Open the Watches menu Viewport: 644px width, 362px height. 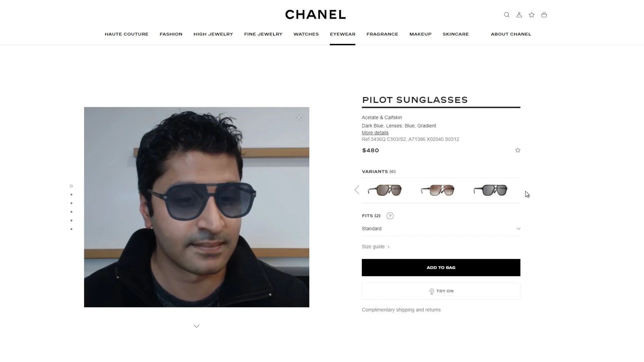306,34
